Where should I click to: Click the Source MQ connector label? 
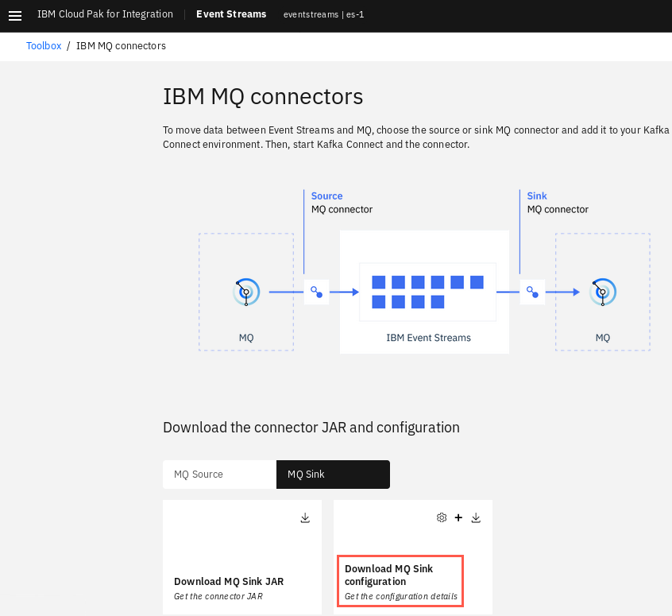[x=342, y=203]
